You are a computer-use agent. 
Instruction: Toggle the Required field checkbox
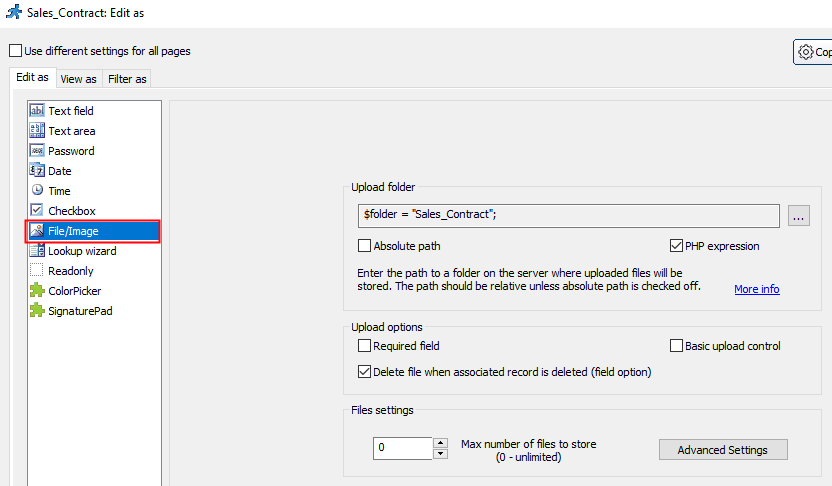pos(365,346)
